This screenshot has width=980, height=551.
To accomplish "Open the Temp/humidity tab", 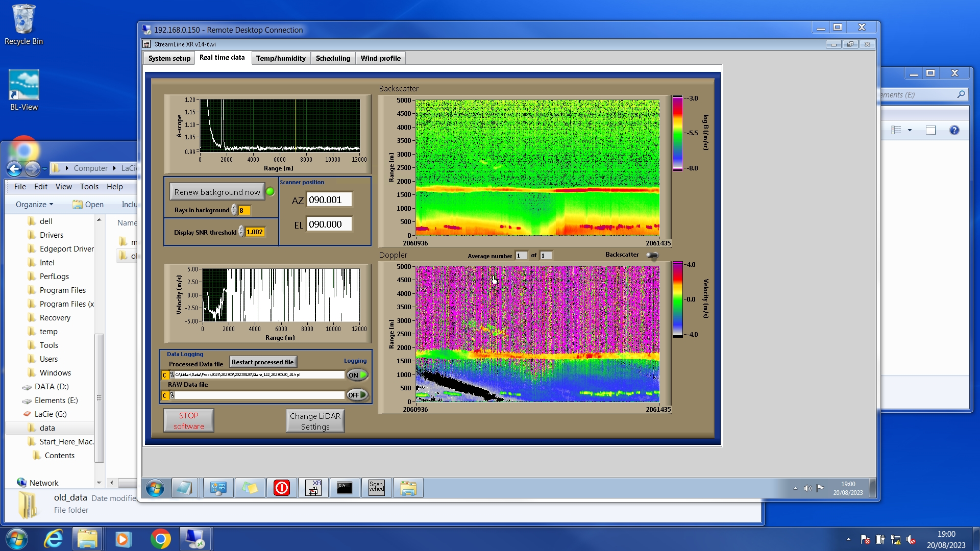I will [x=281, y=58].
